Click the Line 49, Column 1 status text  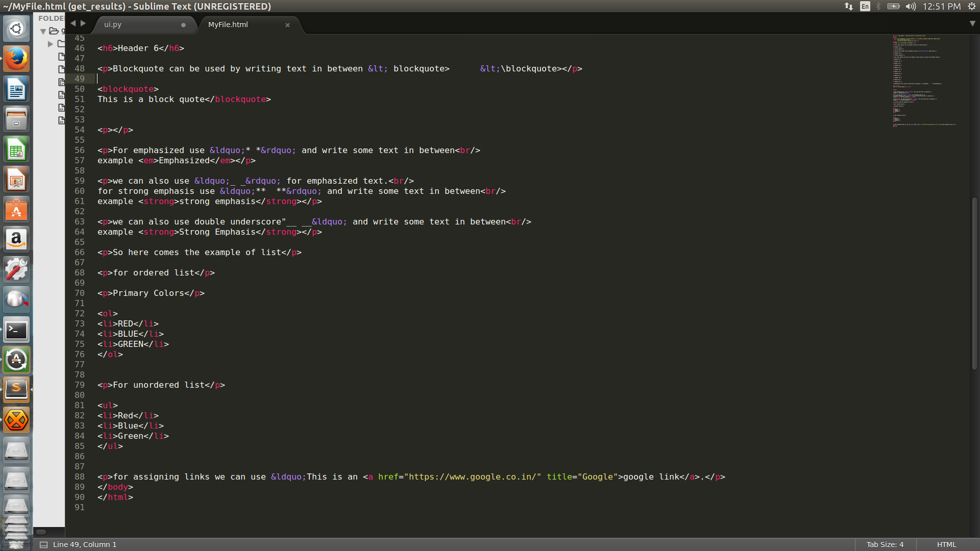pyautogui.click(x=85, y=544)
